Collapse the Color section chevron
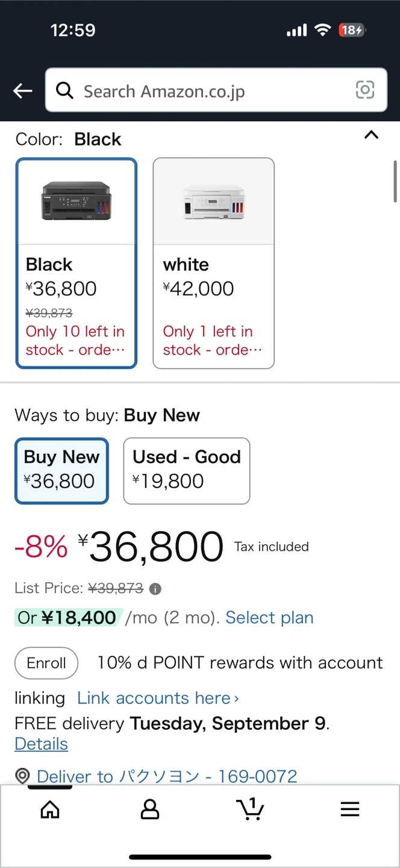 tap(372, 135)
